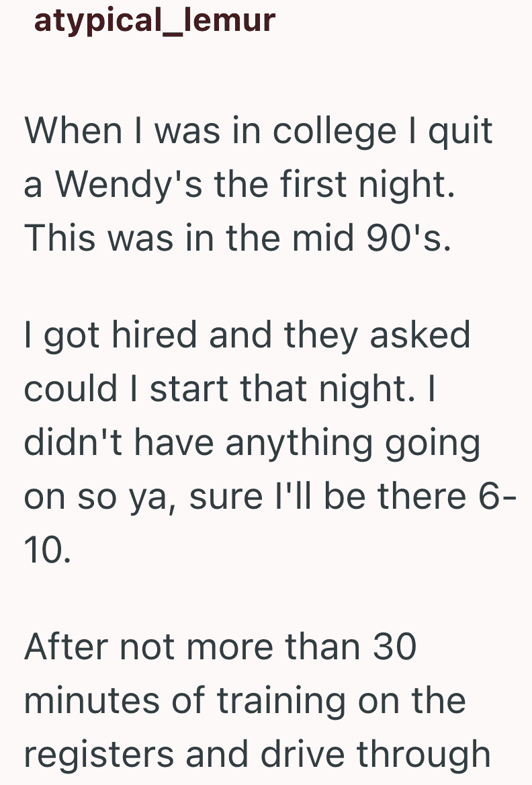
Task: Click the word "Wendy's" in the first paragraph
Action: [128, 184]
